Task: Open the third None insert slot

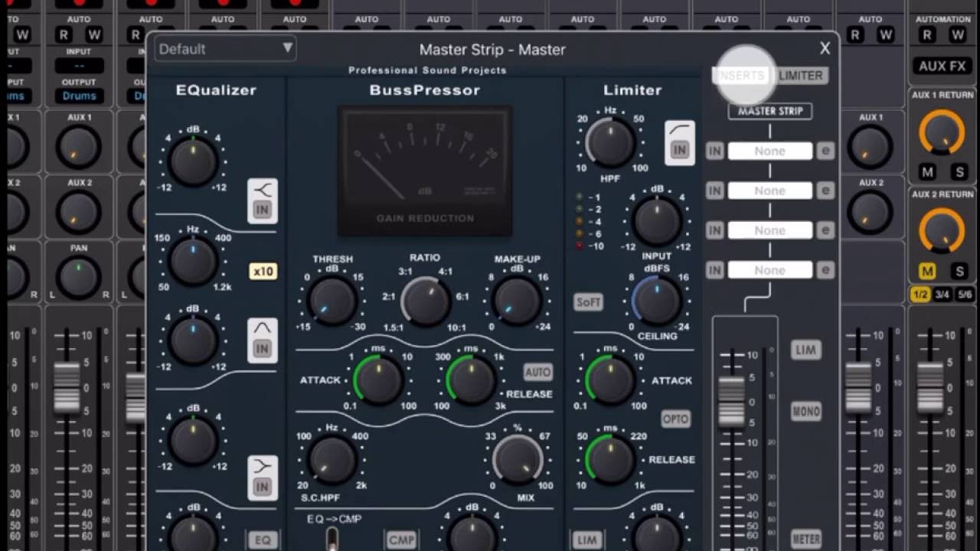Action: [x=770, y=230]
